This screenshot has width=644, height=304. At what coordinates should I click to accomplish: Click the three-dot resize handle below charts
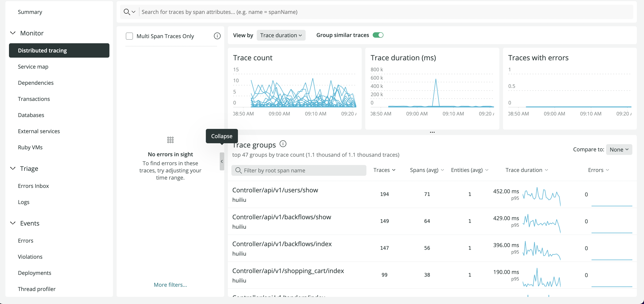point(432,132)
